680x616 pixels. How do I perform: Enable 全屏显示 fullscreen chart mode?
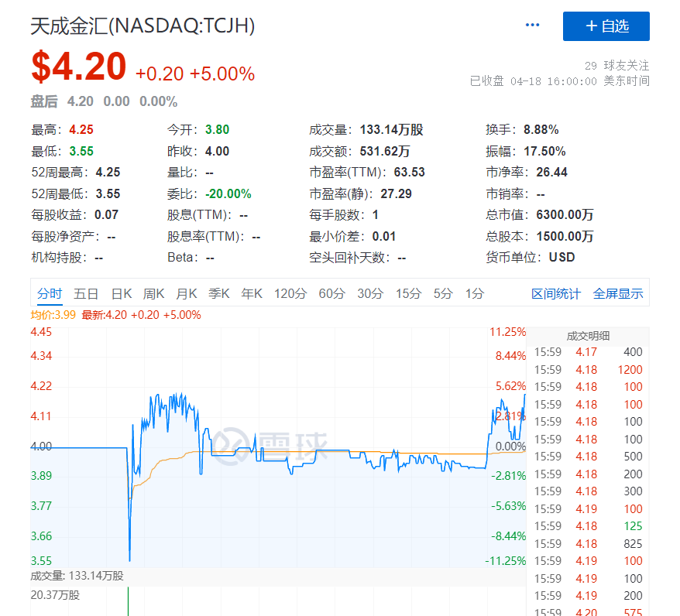617,294
